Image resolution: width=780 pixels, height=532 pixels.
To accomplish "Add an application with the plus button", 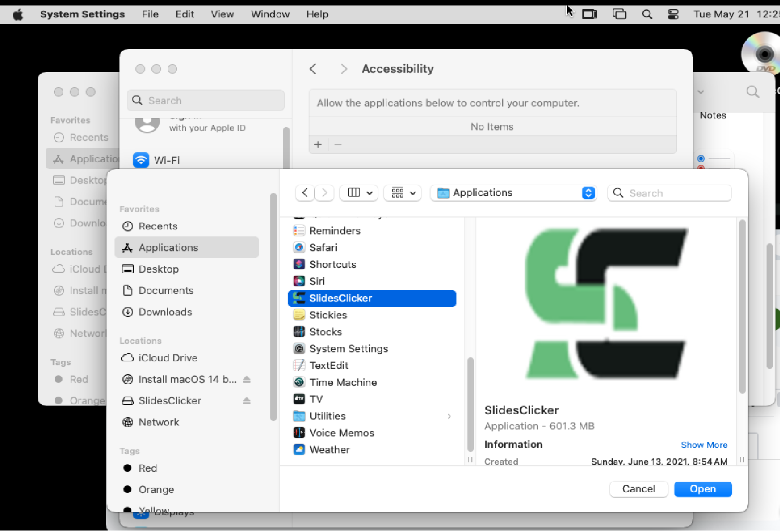I will click(x=318, y=145).
